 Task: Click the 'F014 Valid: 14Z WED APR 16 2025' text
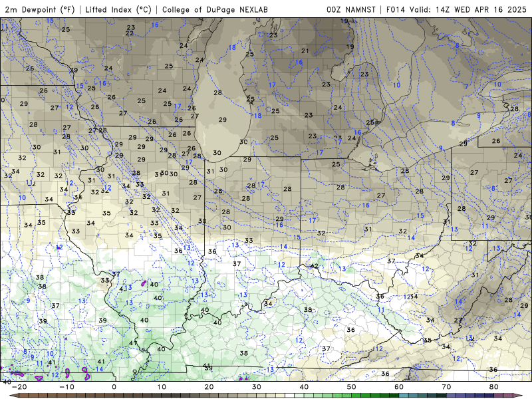click(x=456, y=9)
